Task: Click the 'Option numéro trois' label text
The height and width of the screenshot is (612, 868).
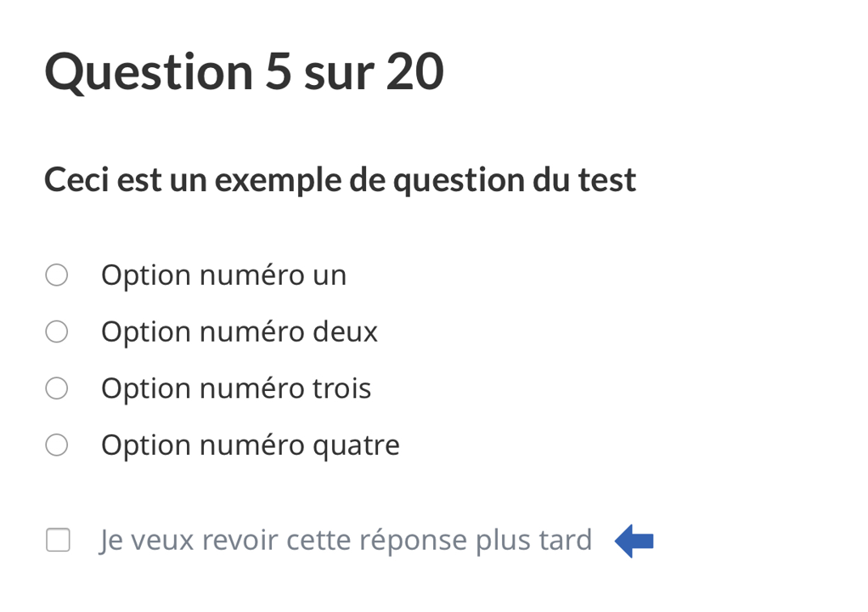Action: (x=235, y=388)
